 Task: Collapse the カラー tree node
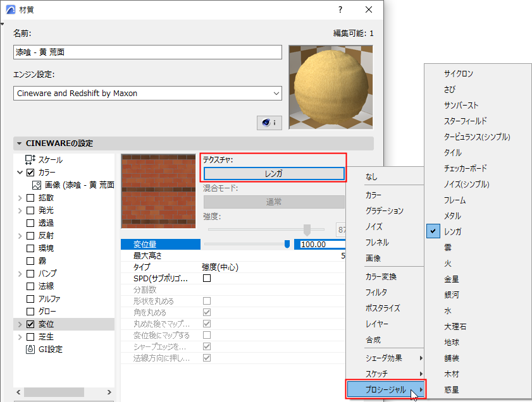click(20, 172)
